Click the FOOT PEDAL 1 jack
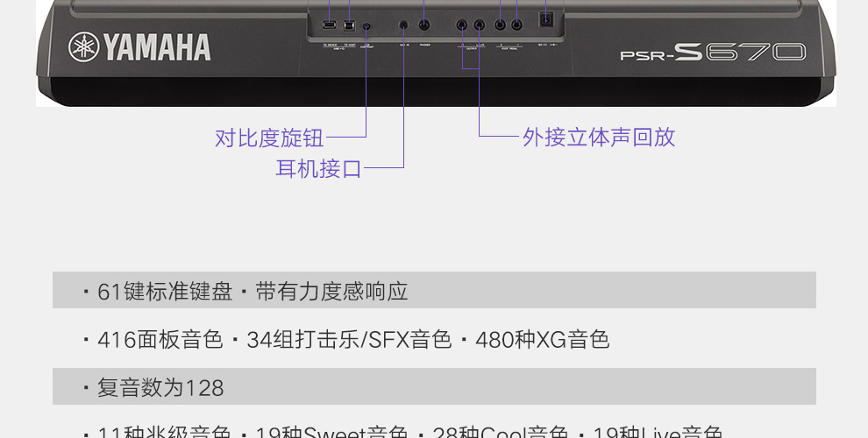 516,25
